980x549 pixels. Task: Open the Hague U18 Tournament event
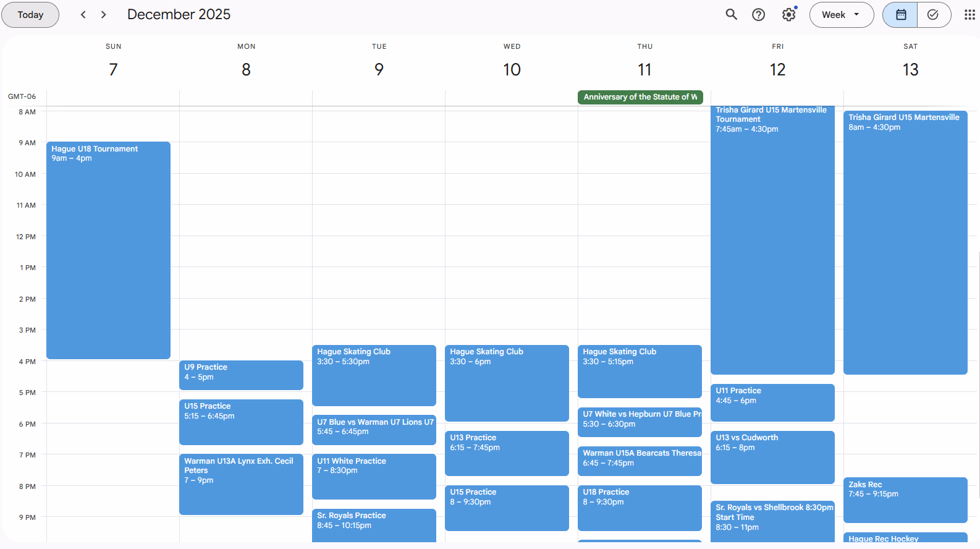point(108,247)
